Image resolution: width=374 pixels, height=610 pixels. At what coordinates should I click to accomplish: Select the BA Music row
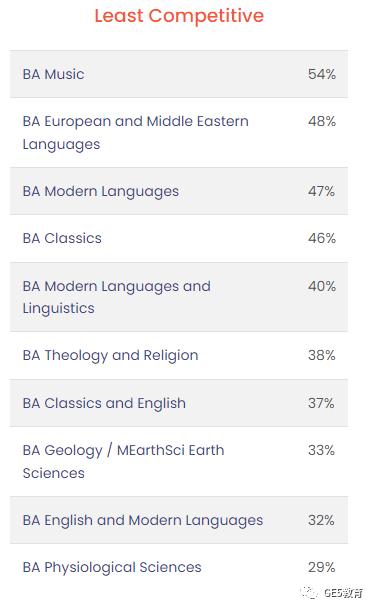pyautogui.click(x=179, y=74)
